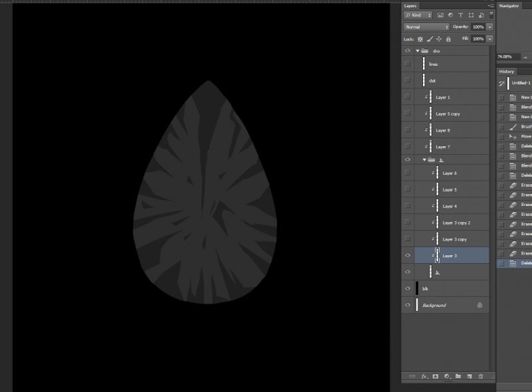Viewport: 532px width, 392px height.
Task: Click the add layer style fx icon
Action: click(x=424, y=376)
